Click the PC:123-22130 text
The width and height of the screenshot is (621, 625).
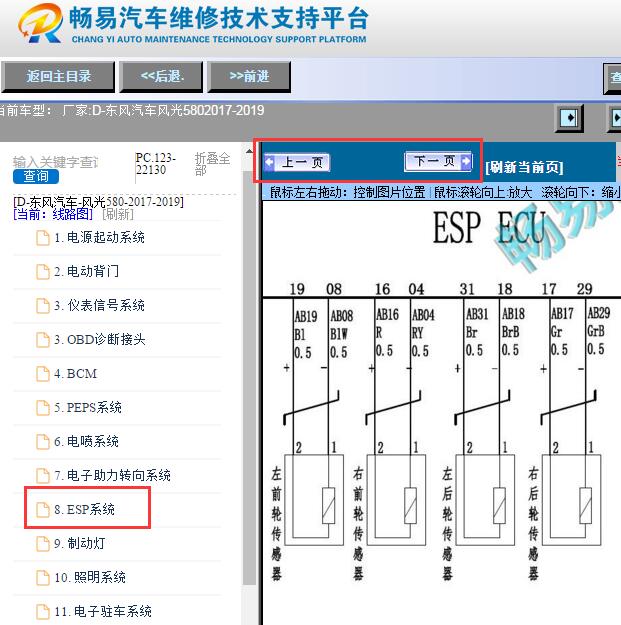[155, 164]
